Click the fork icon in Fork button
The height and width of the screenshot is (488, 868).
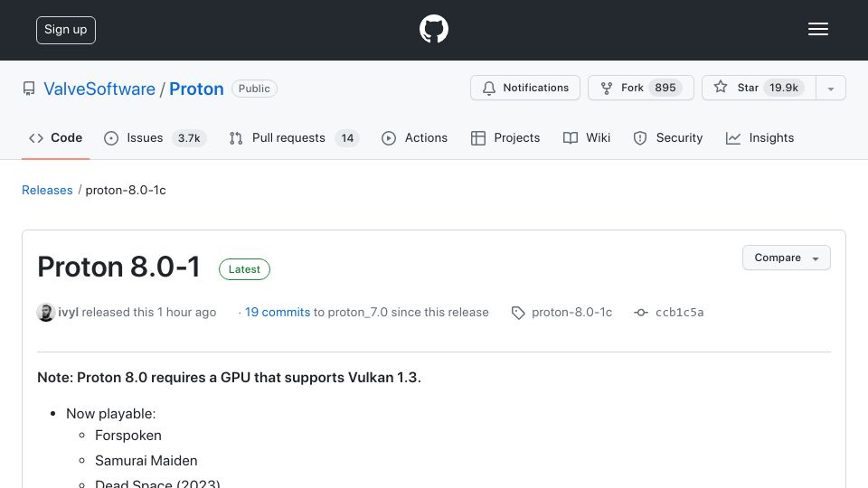coord(607,89)
